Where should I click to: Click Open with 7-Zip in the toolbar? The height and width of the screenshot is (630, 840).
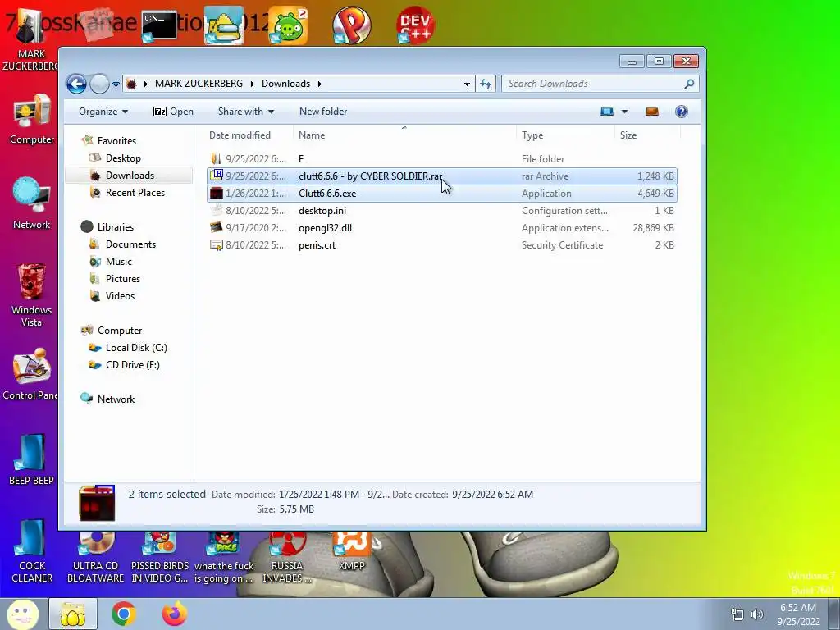173,112
